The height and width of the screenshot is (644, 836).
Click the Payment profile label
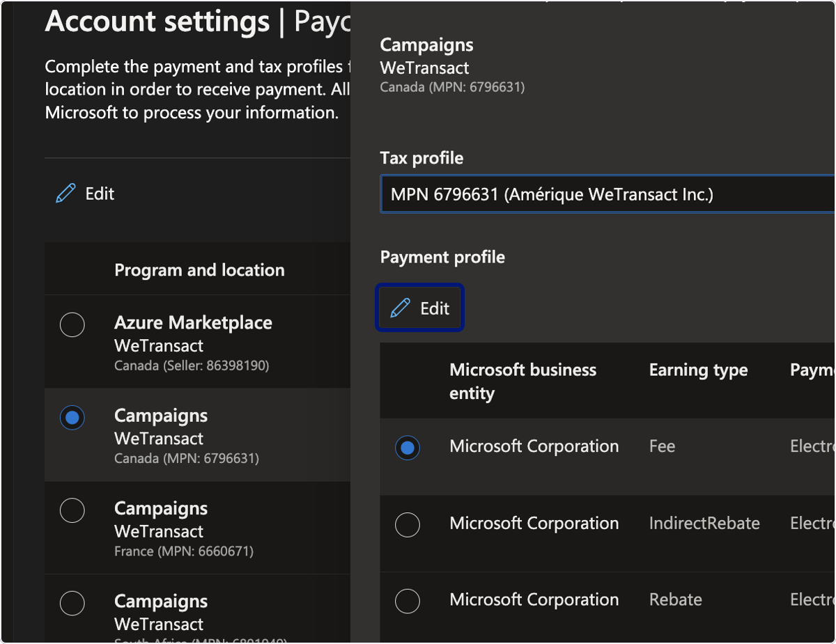click(442, 257)
